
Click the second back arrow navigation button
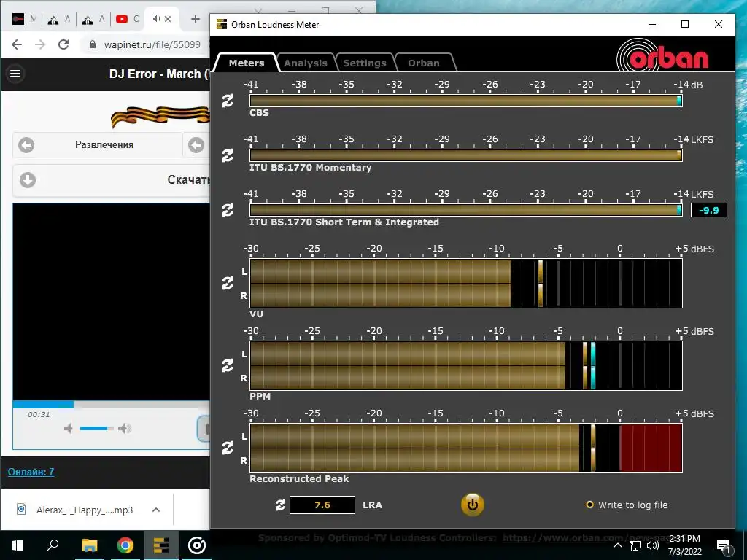196,145
